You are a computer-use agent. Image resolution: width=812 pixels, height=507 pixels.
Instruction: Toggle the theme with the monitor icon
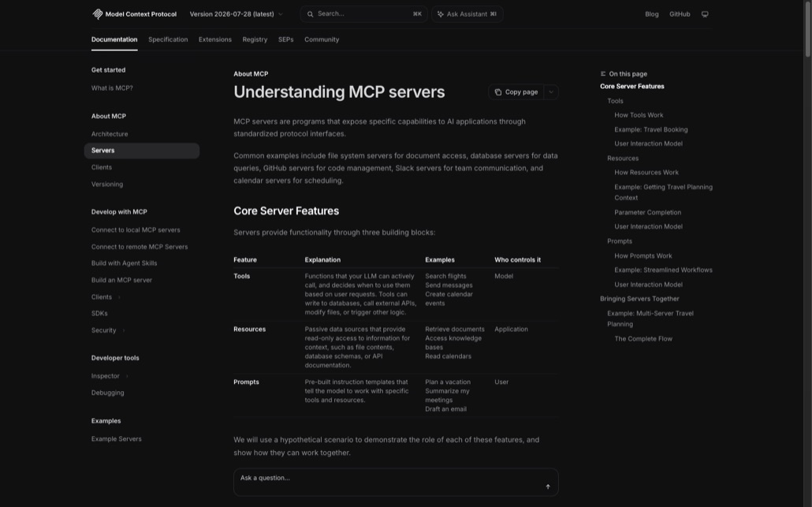pos(705,14)
